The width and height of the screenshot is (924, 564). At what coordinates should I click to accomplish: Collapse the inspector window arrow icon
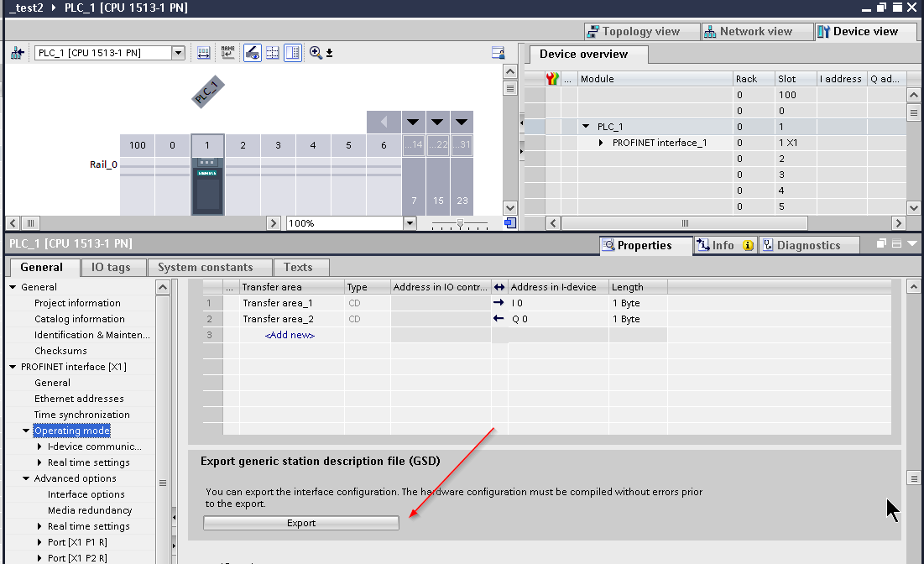point(912,243)
